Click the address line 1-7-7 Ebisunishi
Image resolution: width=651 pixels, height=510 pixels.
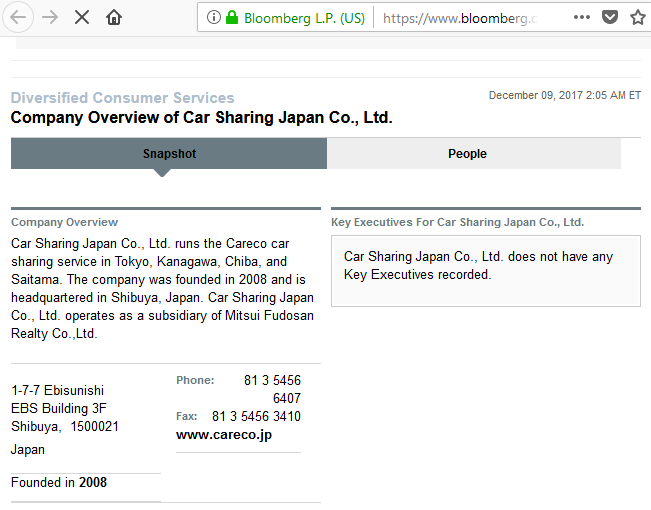[x=57, y=390]
